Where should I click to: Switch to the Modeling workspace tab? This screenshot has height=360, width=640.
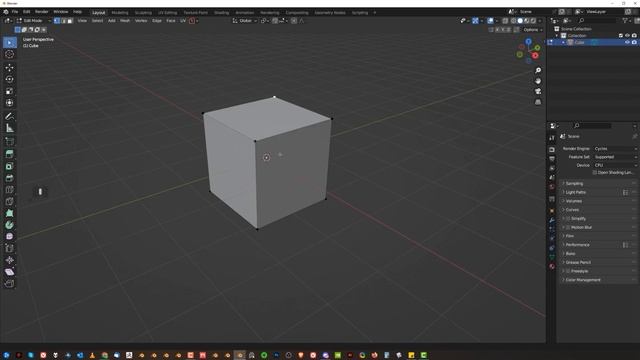click(120, 13)
